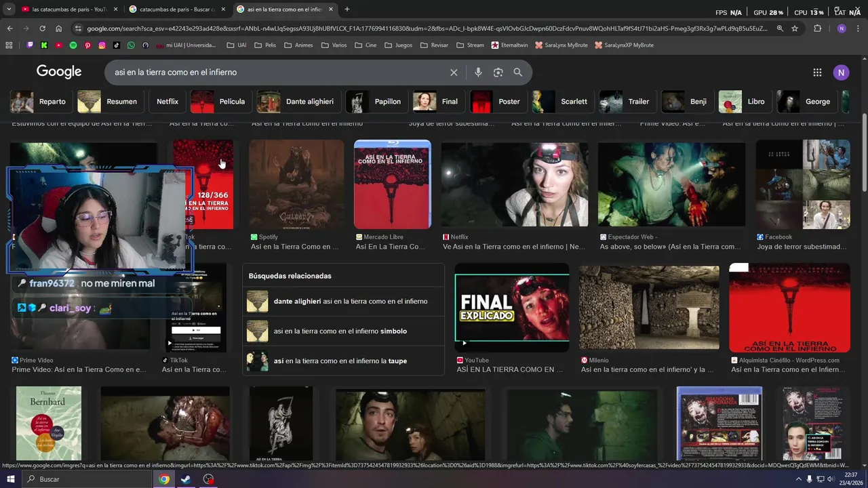Show hidden system tray icons
This screenshot has width=868, height=488.
[x=799, y=479]
